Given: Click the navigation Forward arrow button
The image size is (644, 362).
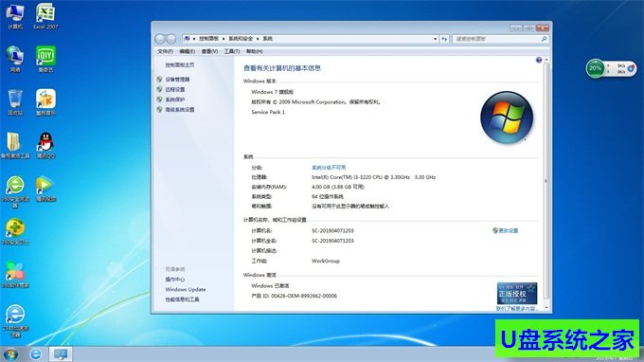Looking at the screenshot, I should tap(170, 39).
